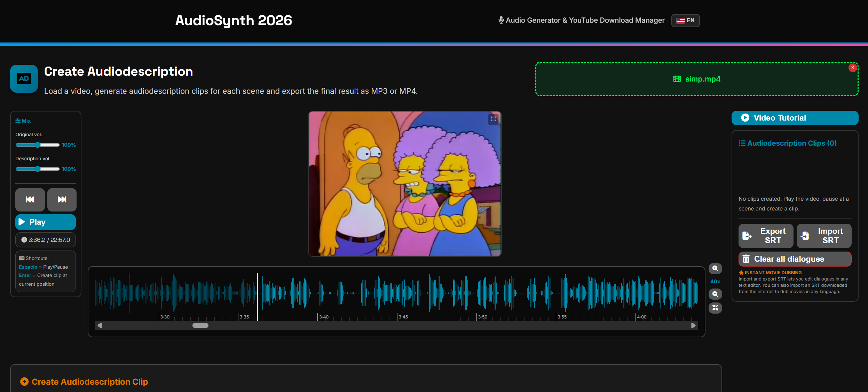Zoom in on the waveform
868x392 pixels.
716,268
